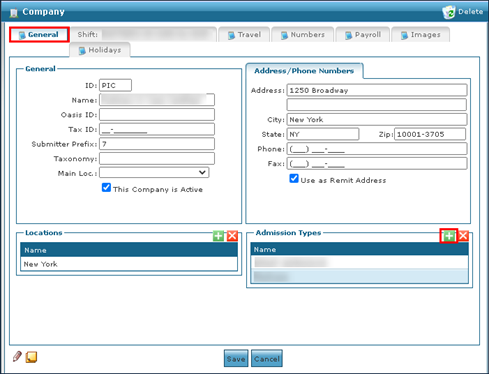Click into the Oasis ID field
Screen dimensions: 489x374
157,115
